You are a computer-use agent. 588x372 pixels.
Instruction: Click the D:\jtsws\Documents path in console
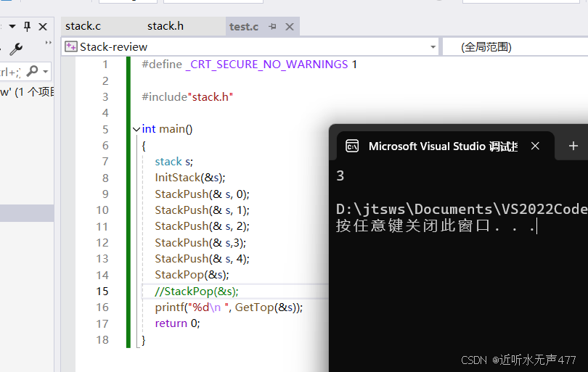click(x=462, y=209)
